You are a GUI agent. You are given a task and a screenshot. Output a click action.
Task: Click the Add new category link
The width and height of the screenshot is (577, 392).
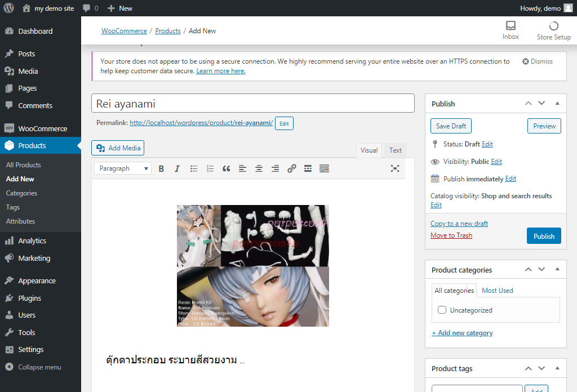pyautogui.click(x=462, y=333)
